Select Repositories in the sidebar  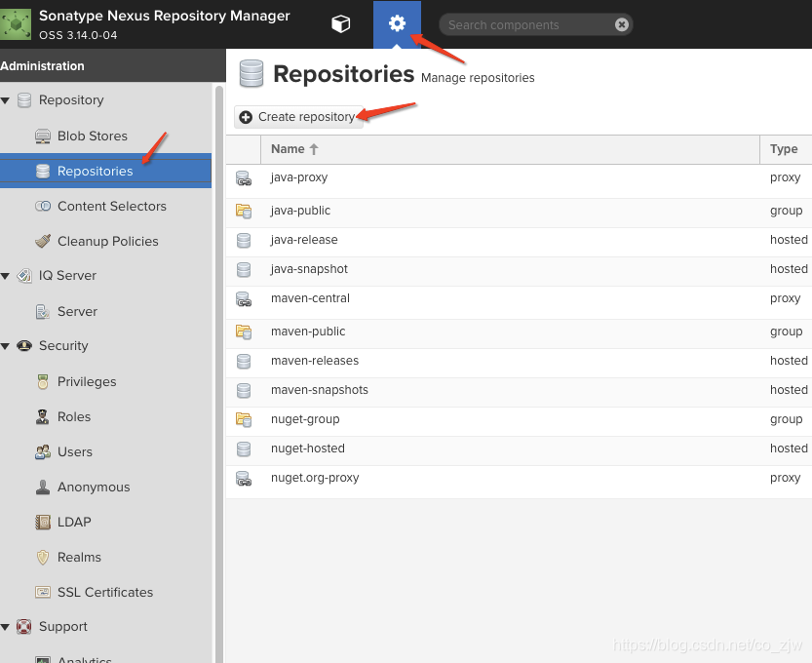(x=105, y=171)
